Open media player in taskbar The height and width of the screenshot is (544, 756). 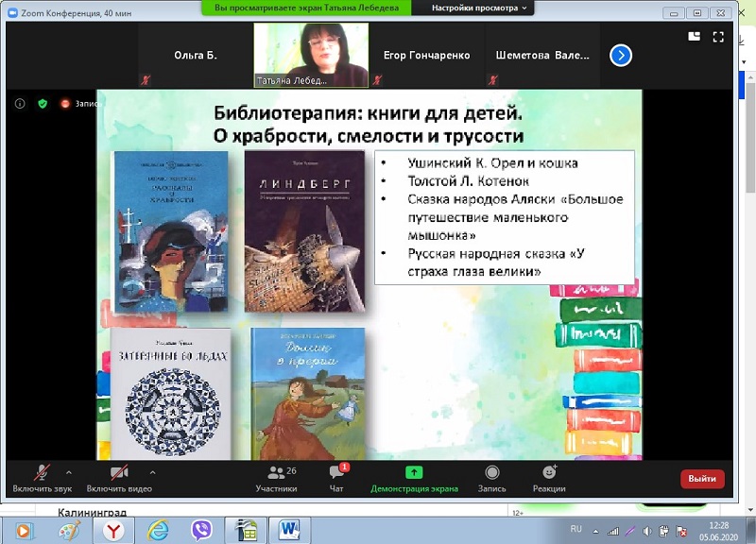point(23,531)
